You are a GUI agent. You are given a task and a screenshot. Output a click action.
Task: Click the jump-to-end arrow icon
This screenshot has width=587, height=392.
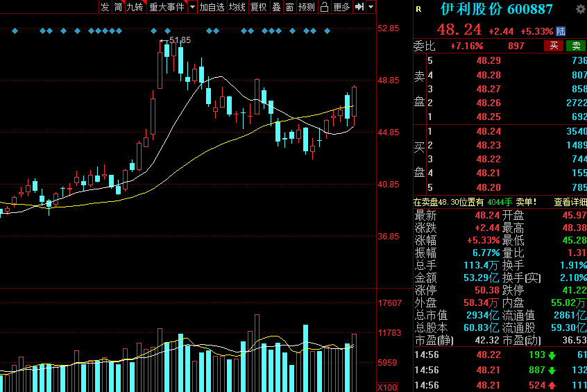[359, 7]
